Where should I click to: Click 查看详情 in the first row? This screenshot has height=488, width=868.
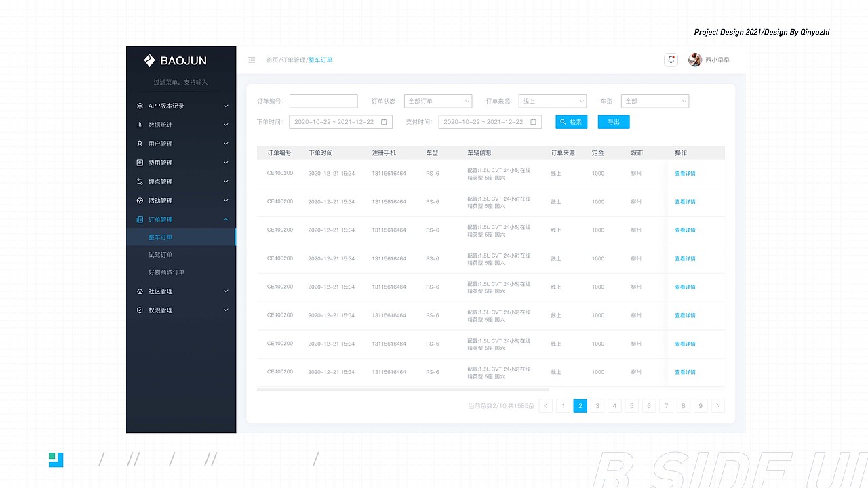pyautogui.click(x=685, y=174)
